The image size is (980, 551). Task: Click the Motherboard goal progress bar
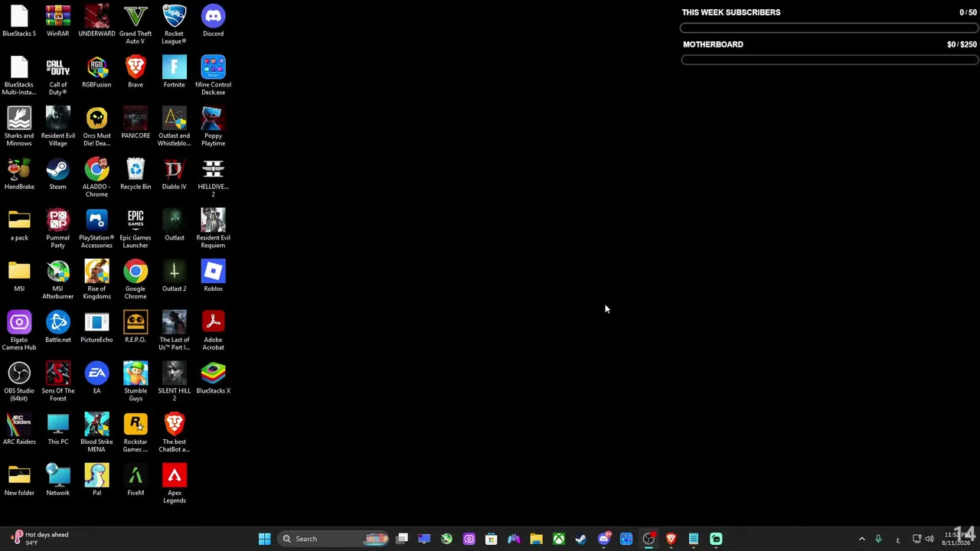click(828, 60)
